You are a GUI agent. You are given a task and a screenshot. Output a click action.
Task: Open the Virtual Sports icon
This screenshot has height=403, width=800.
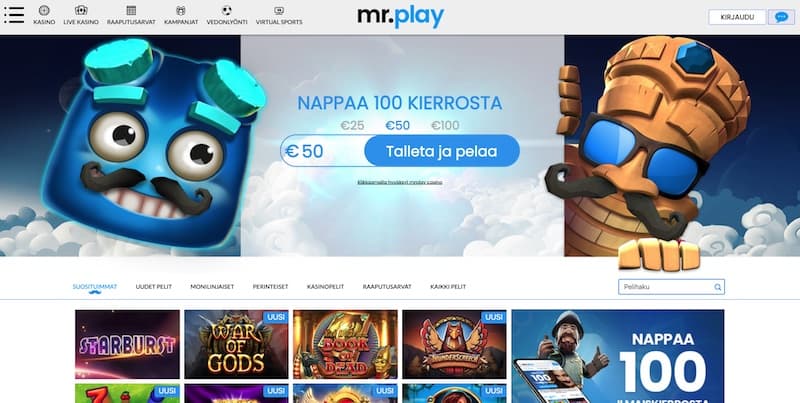pyautogui.click(x=279, y=10)
